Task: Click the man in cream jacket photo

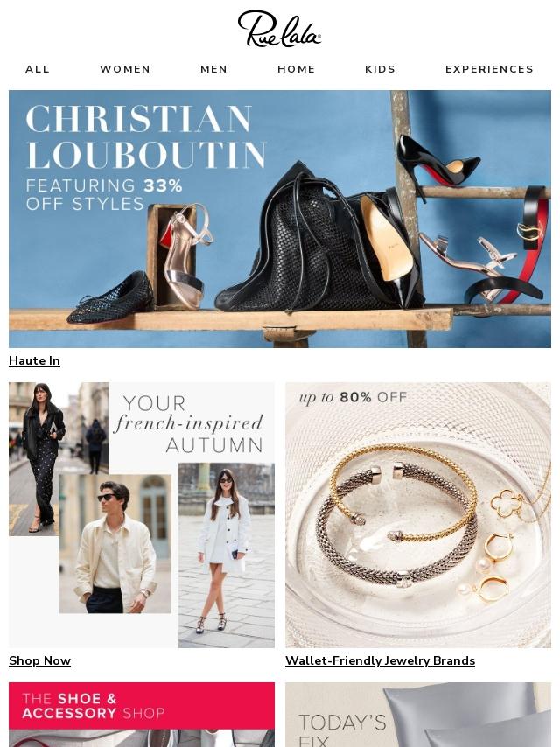Action: 115,543
